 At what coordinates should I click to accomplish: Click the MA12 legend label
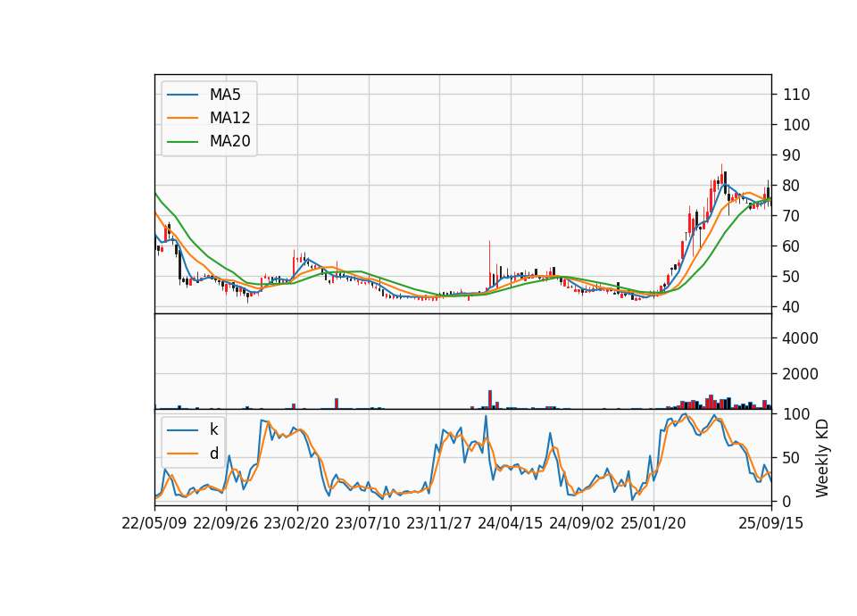229,118
